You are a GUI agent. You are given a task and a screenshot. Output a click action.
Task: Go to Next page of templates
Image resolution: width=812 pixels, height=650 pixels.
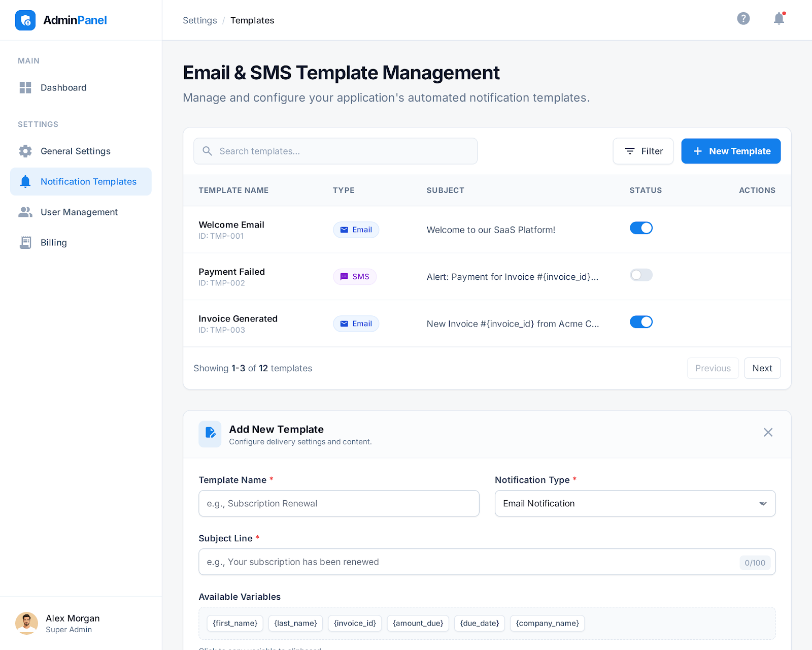point(762,368)
